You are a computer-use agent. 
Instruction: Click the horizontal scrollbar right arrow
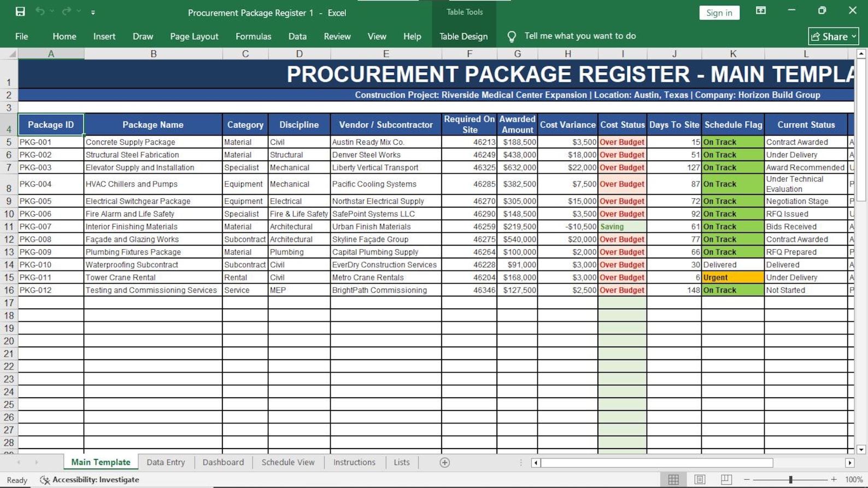850,463
